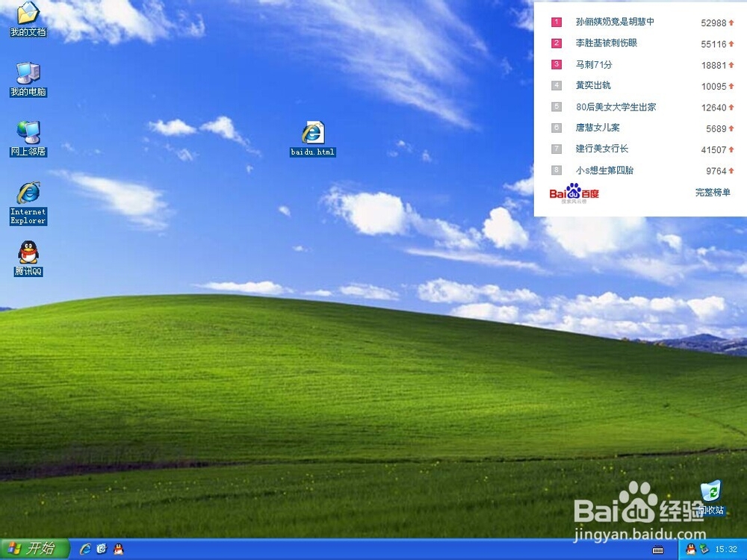
Task: Open trending topic 李胜基被刺伤眼
Action: click(607, 43)
